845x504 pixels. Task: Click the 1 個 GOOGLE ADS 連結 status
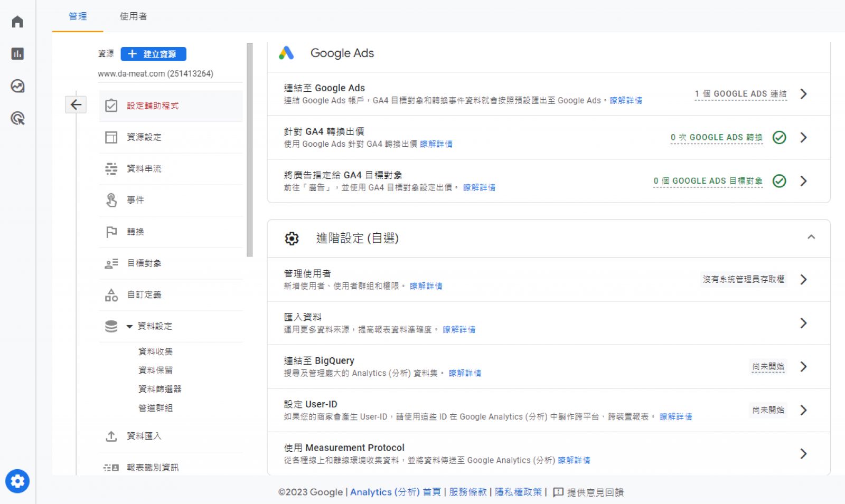click(x=740, y=94)
